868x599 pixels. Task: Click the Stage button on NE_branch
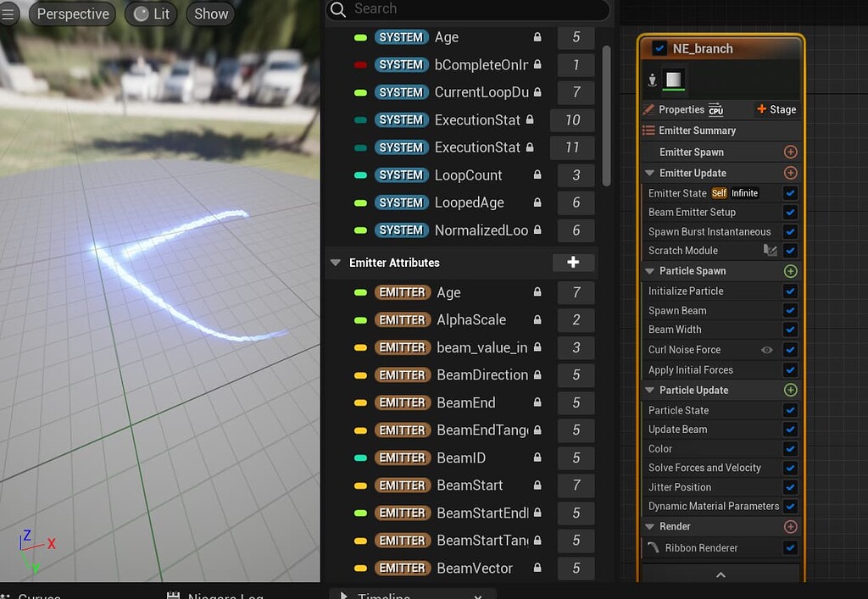click(x=776, y=109)
